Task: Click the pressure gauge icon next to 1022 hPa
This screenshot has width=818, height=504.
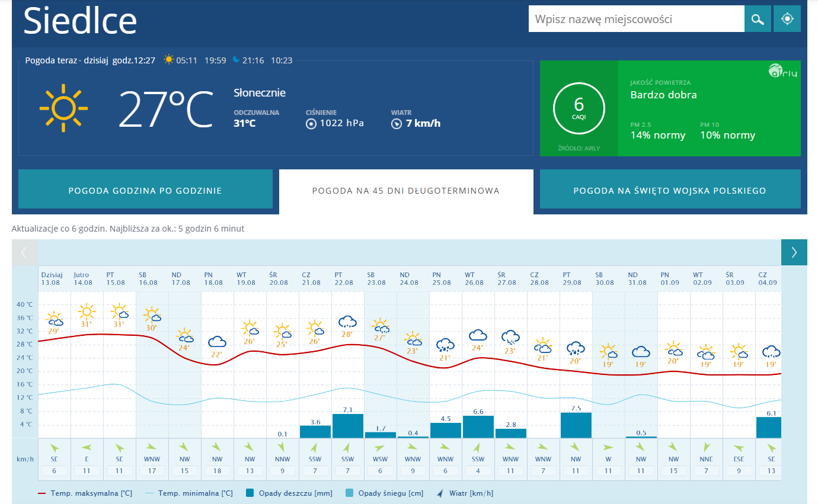Action: tap(311, 124)
